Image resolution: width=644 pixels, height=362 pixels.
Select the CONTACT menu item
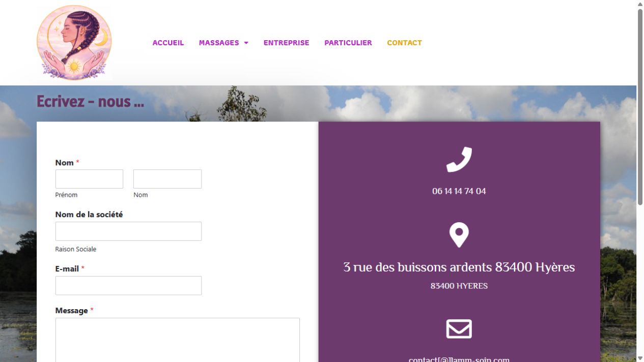[404, 43]
